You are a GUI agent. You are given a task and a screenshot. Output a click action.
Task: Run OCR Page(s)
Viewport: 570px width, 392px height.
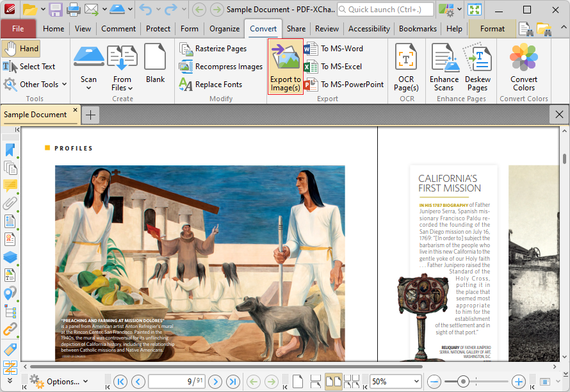406,67
